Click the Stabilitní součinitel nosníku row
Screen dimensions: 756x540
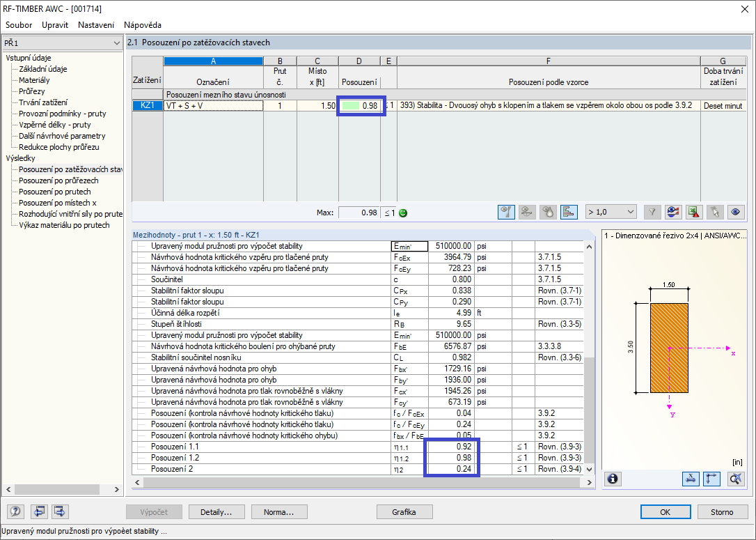pos(357,357)
